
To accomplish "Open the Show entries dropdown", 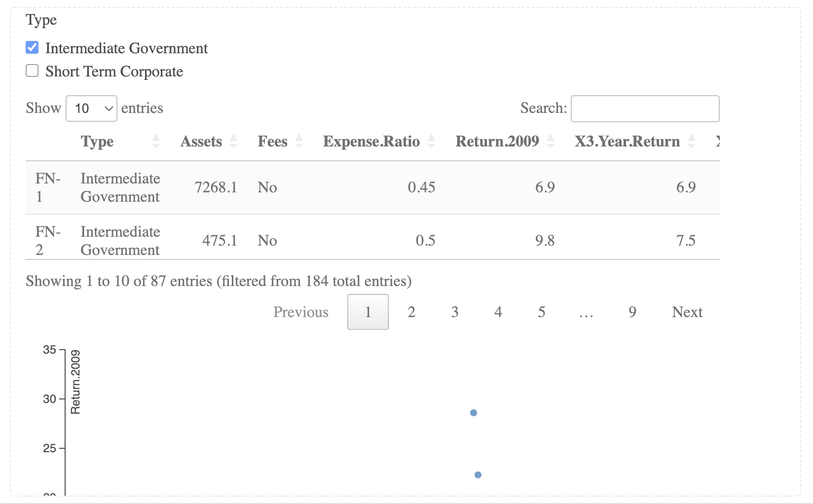I will click(91, 108).
